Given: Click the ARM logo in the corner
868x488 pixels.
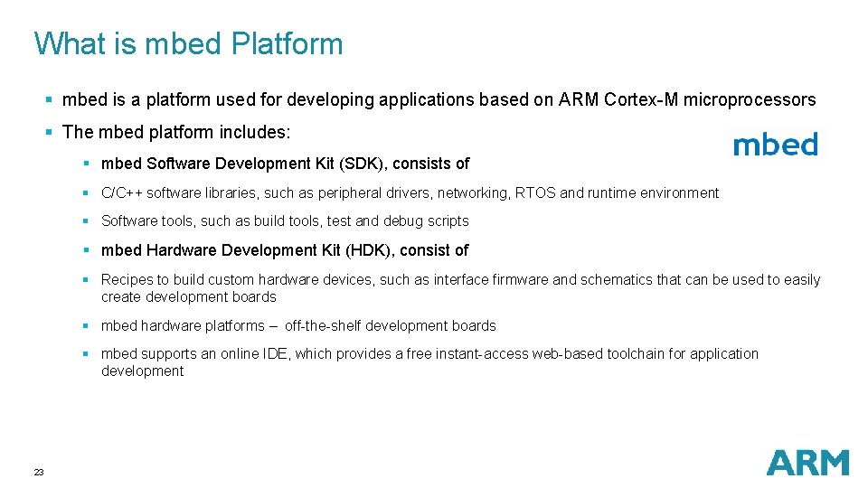Looking at the screenshot, I should (x=807, y=463).
